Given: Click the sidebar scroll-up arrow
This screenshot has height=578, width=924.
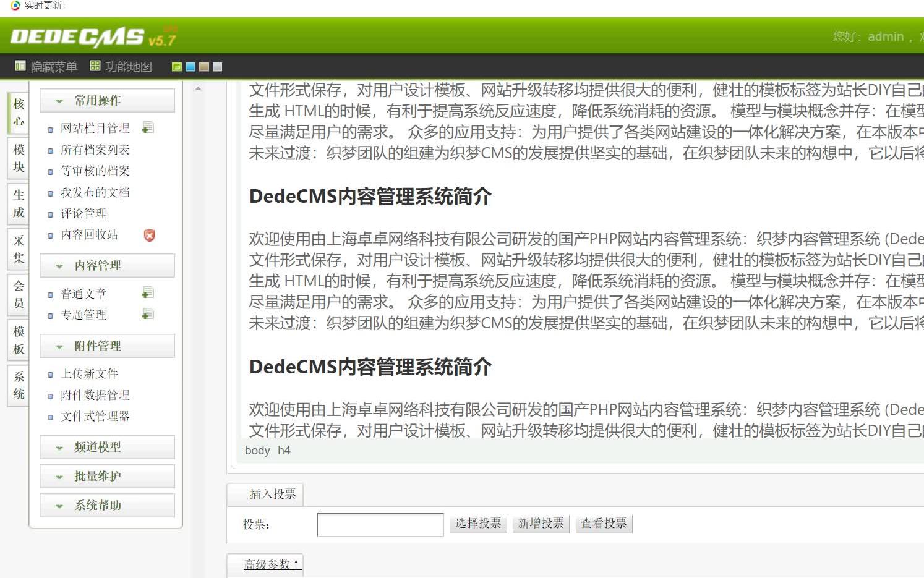Looking at the screenshot, I should [198, 88].
